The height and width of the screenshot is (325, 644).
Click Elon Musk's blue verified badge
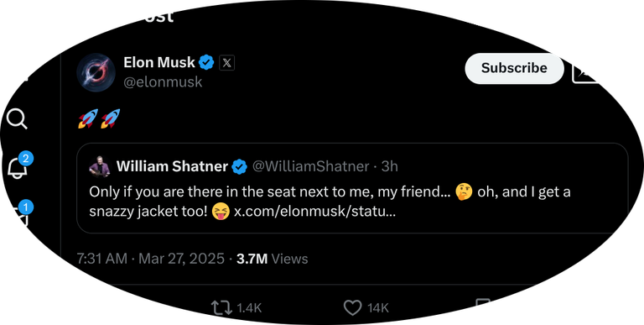tap(206, 63)
